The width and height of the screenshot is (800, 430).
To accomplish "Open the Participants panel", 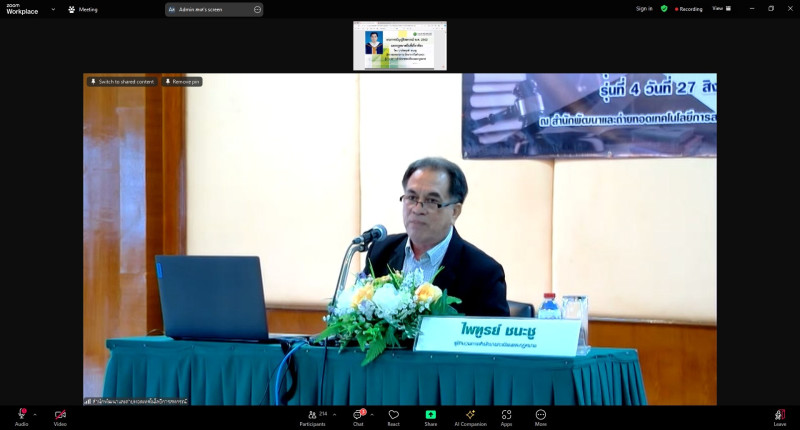I will (312, 414).
